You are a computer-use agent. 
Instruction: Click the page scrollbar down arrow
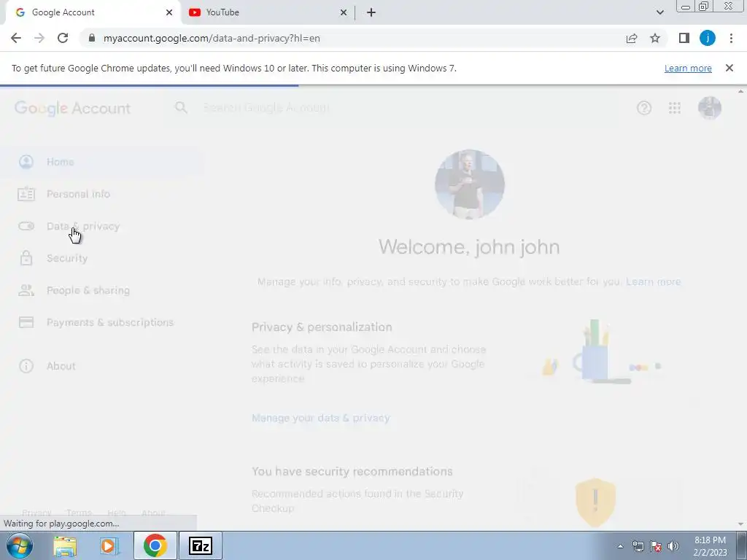[741, 524]
